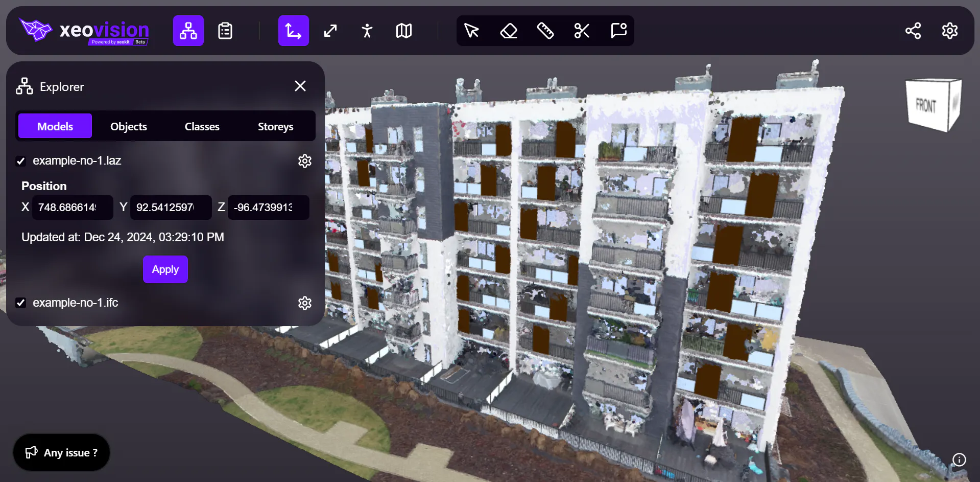Open the share options
Image resolution: width=980 pixels, height=482 pixels.
913,31
